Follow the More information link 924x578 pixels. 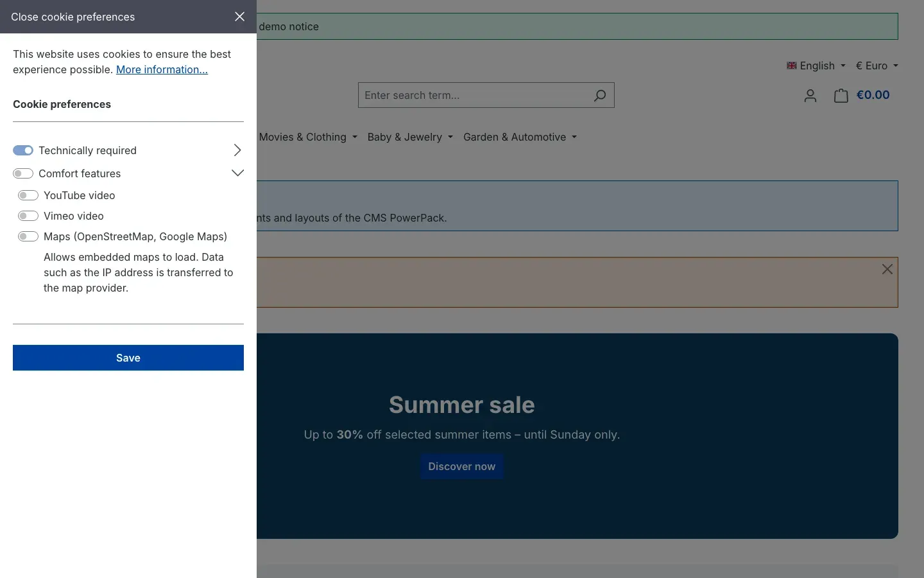pyautogui.click(x=162, y=69)
